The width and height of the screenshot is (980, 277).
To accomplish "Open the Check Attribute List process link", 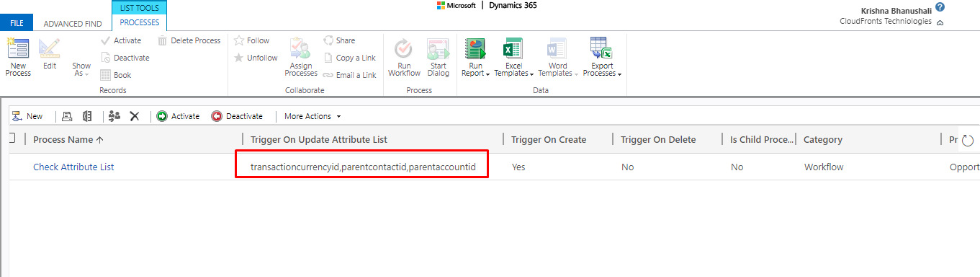I will pos(73,167).
